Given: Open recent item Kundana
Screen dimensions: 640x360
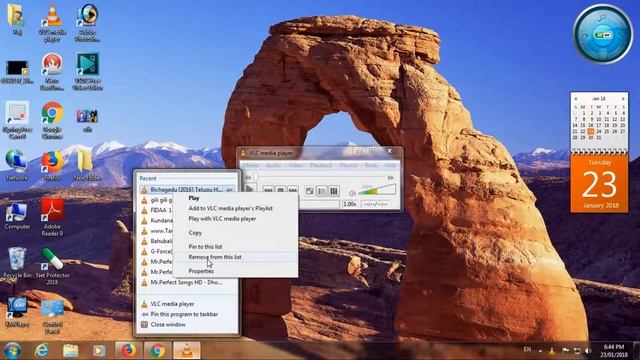Looking at the screenshot, I should 156,220.
